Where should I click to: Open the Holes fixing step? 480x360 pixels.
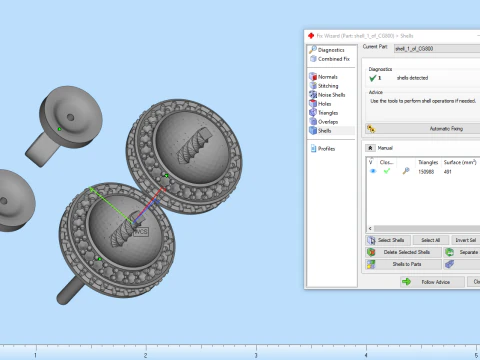click(x=324, y=104)
